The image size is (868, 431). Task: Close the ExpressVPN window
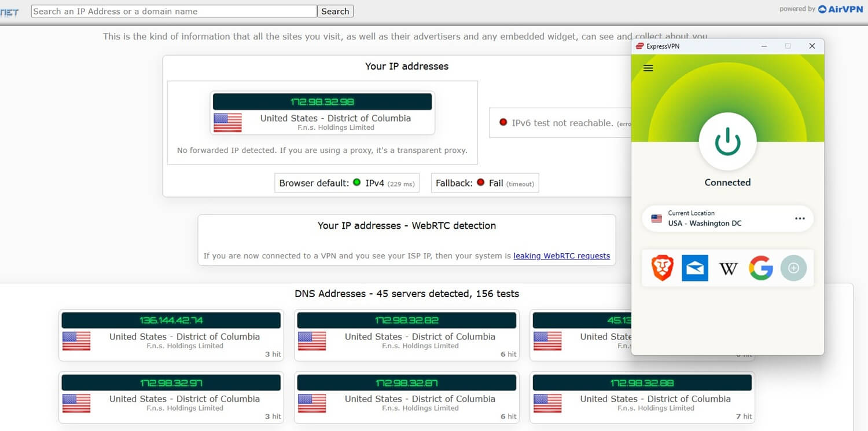pyautogui.click(x=812, y=46)
